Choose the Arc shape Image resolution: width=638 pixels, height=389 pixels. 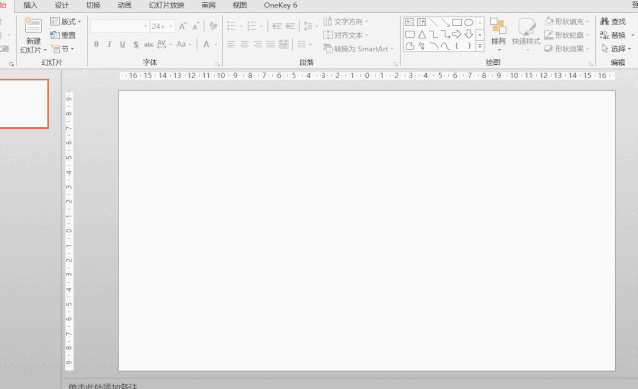coord(434,46)
